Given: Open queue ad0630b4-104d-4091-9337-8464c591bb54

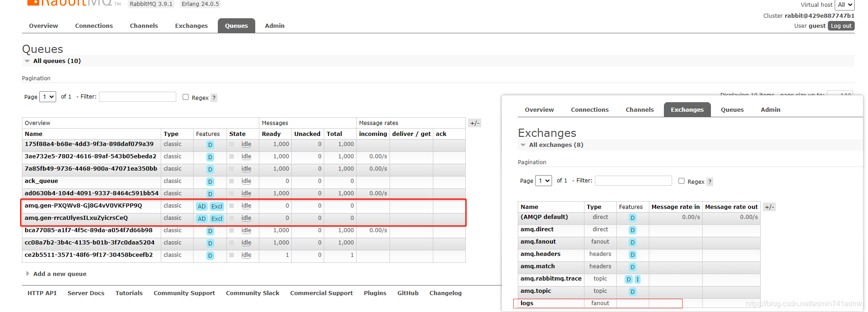Looking at the screenshot, I should (x=91, y=193).
